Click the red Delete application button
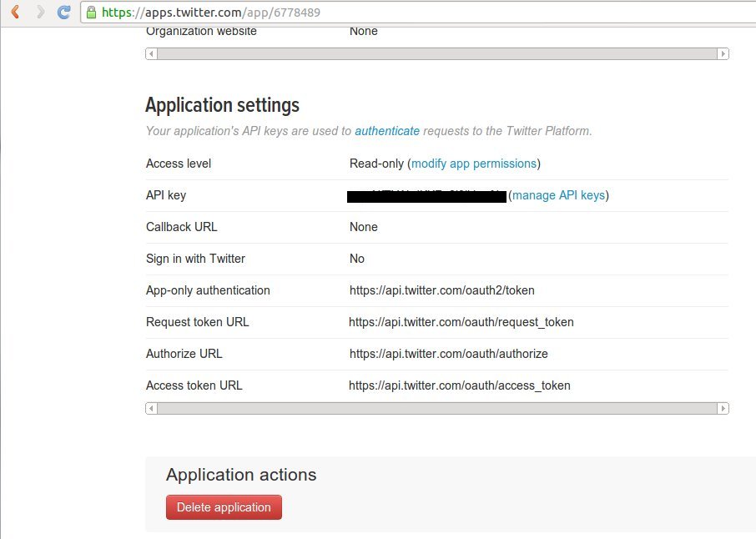The width and height of the screenshot is (756, 539). tap(224, 507)
